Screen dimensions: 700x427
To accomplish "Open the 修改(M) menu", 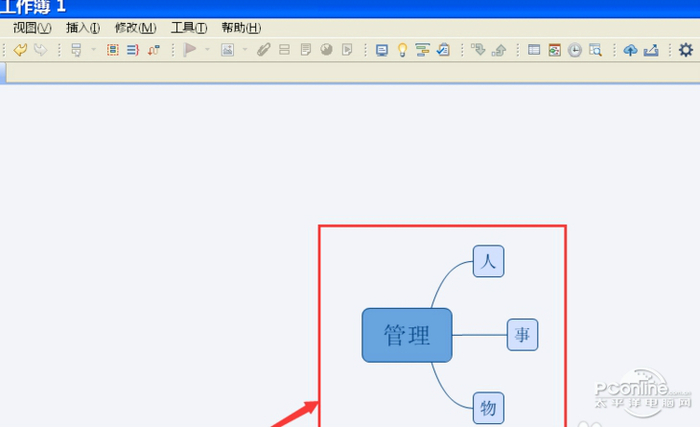I will pos(135,28).
